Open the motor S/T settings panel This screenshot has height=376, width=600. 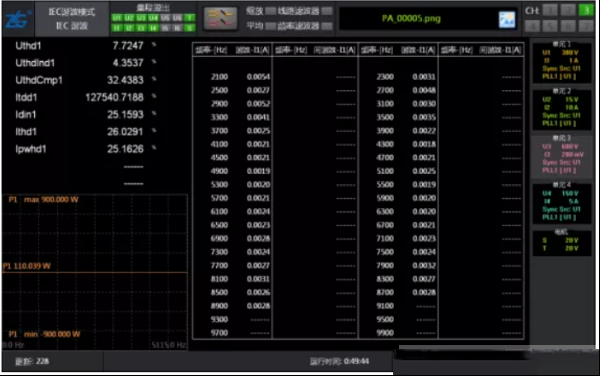click(561, 242)
